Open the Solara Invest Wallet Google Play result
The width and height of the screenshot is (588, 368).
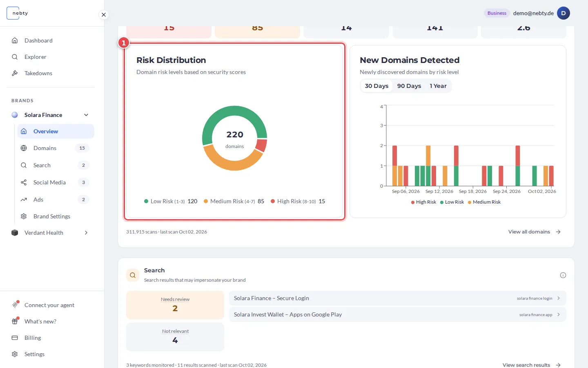[x=398, y=314]
